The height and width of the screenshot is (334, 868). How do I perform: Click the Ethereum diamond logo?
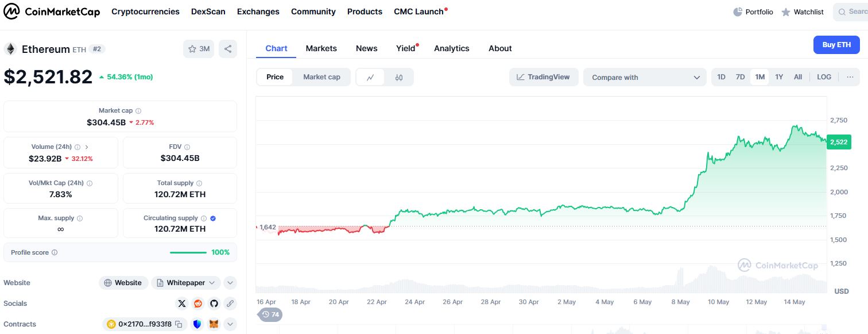[10, 49]
